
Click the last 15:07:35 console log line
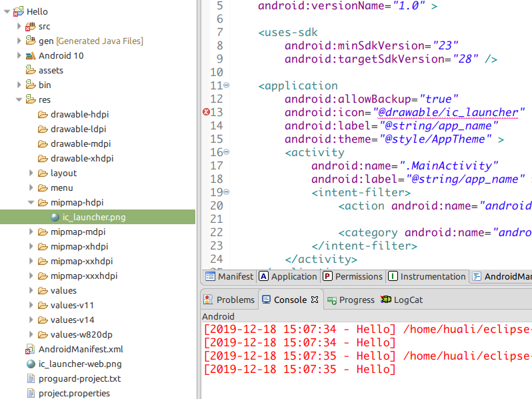pos(299,369)
